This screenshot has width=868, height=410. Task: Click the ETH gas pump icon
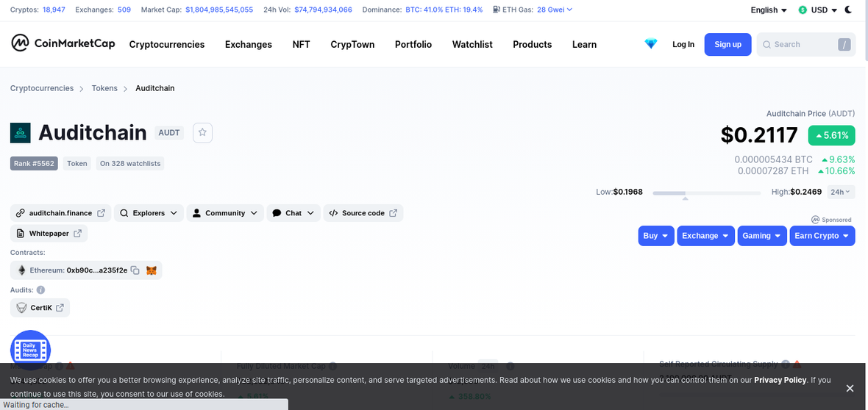[496, 10]
